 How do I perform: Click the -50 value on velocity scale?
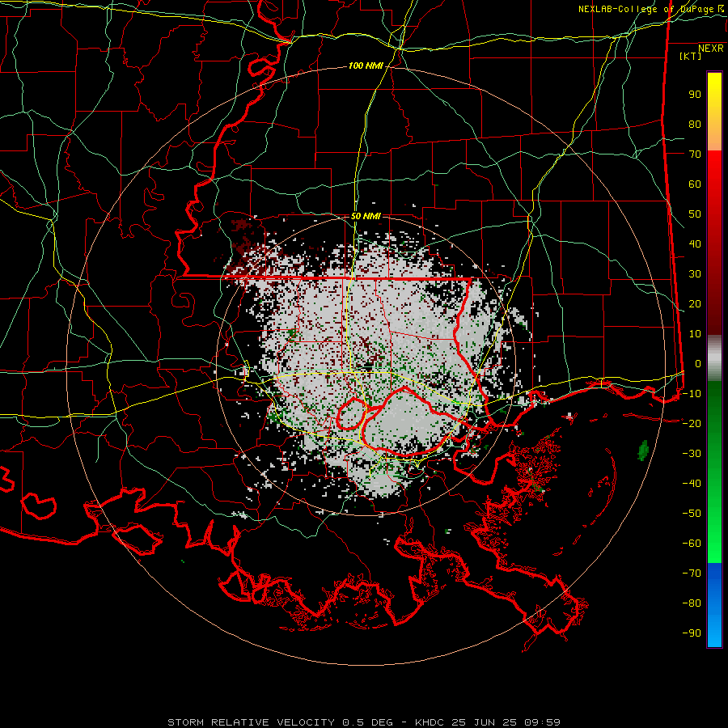(x=692, y=514)
